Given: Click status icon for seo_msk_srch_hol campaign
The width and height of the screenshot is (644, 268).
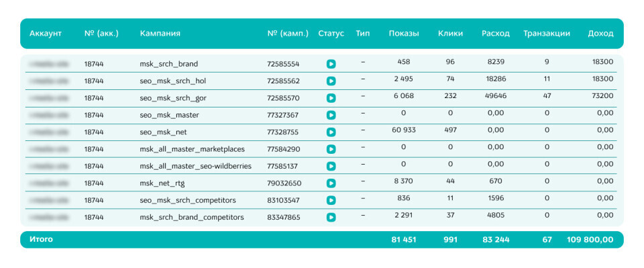Looking at the screenshot, I should (331, 81).
